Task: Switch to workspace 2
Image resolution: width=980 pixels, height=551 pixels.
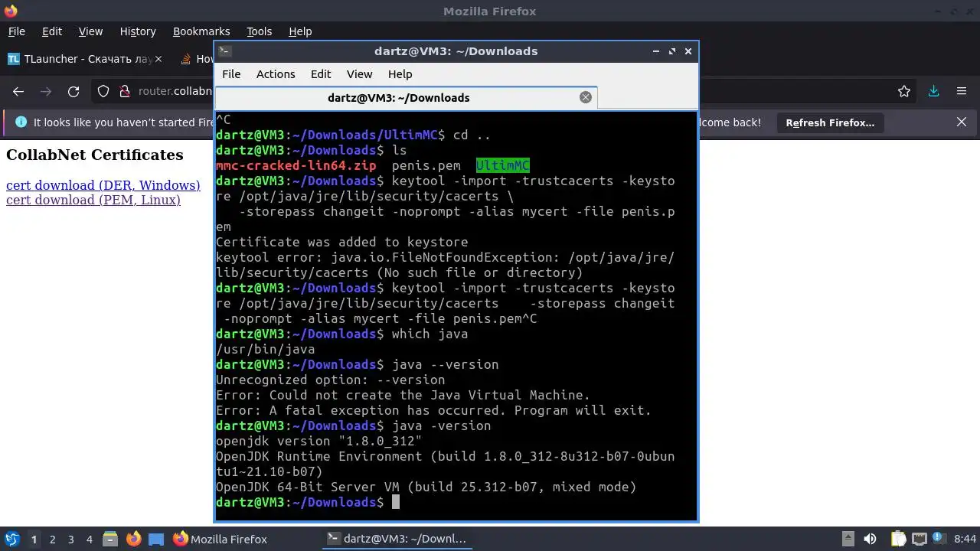Action: (x=53, y=539)
